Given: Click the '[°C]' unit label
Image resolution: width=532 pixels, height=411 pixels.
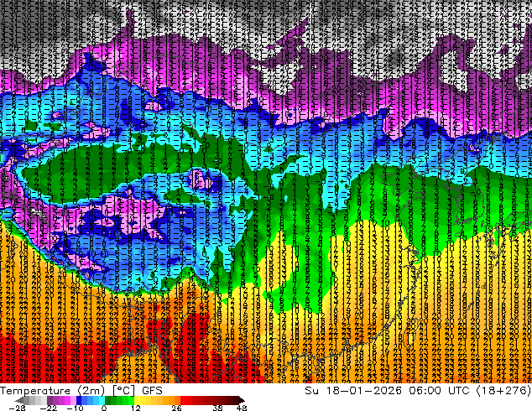Looking at the screenshot, I should 123,391.
